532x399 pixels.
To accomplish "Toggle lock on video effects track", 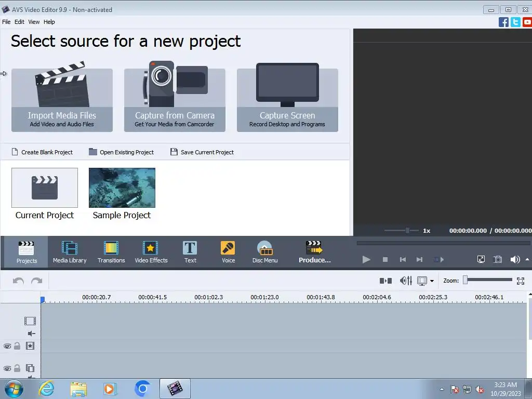I will point(17,345).
